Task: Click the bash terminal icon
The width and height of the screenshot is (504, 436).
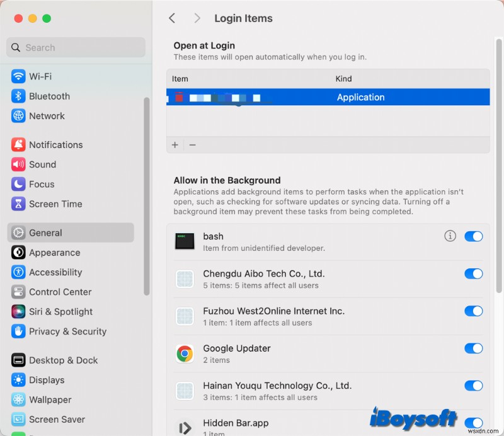Action: pyautogui.click(x=185, y=241)
